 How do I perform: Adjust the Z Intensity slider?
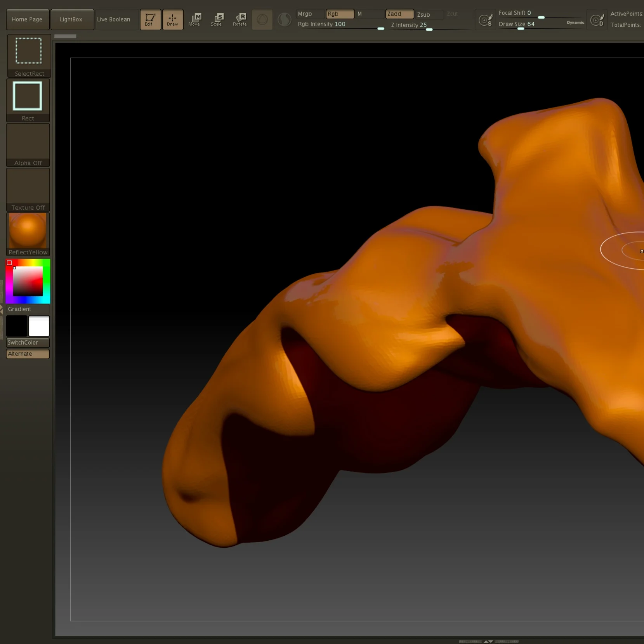(x=430, y=25)
